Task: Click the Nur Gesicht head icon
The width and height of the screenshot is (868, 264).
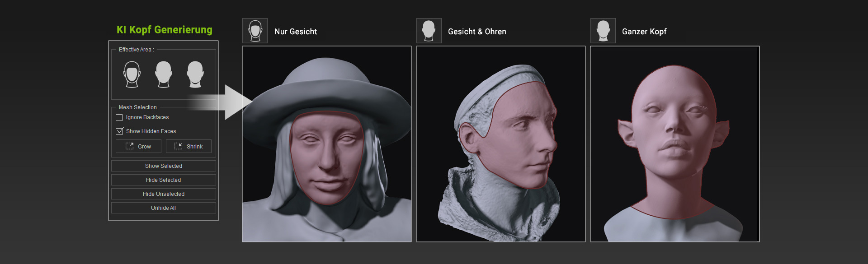Action: coord(255,31)
